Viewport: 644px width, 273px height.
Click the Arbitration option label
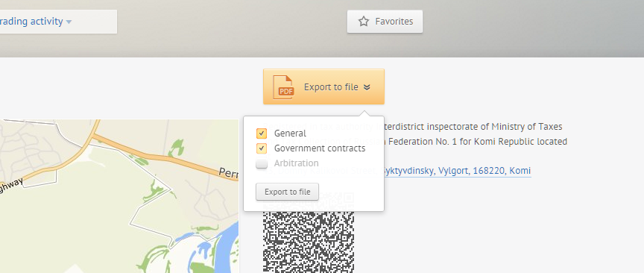pyautogui.click(x=296, y=163)
